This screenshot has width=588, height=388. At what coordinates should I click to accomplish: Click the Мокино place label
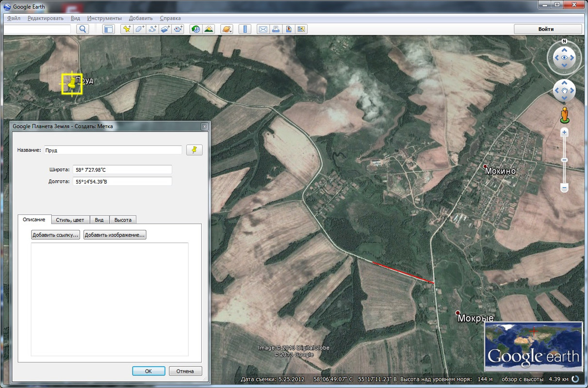tap(500, 171)
